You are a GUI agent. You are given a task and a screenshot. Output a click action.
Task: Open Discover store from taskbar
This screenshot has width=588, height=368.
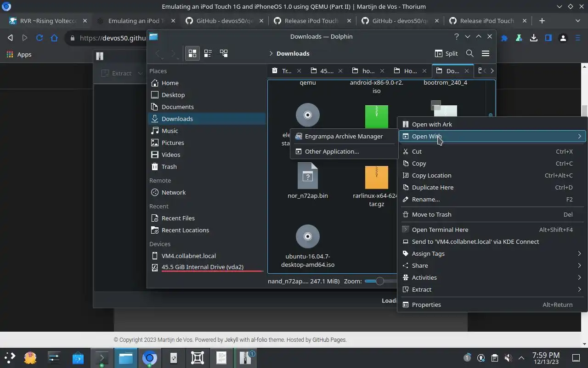78,357
